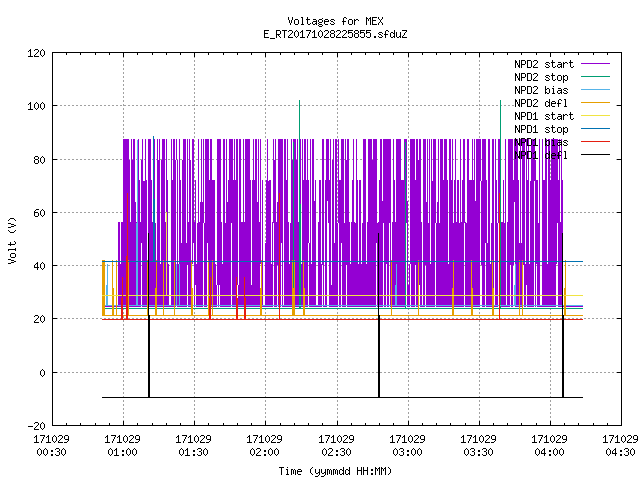The height and width of the screenshot is (480, 640).
Task: Click the Volt (V) y-axis label
Action: point(12,241)
